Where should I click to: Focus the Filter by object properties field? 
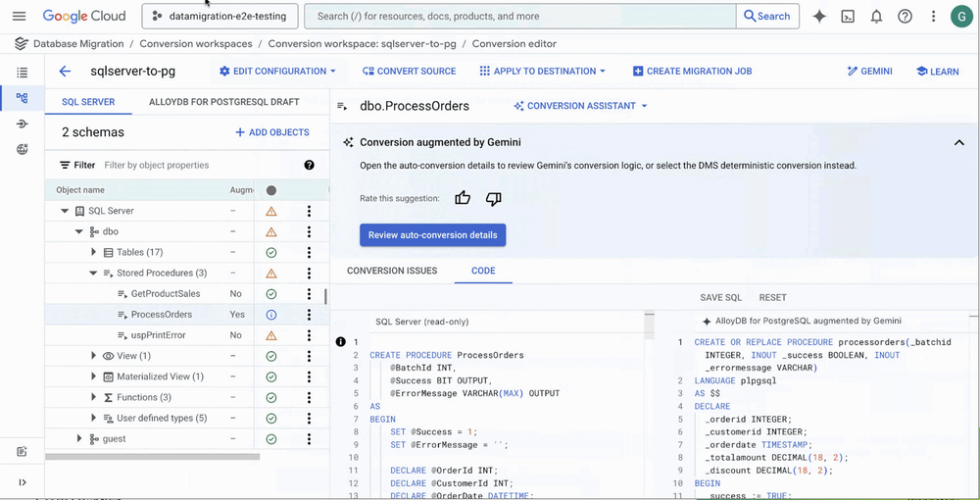point(200,165)
